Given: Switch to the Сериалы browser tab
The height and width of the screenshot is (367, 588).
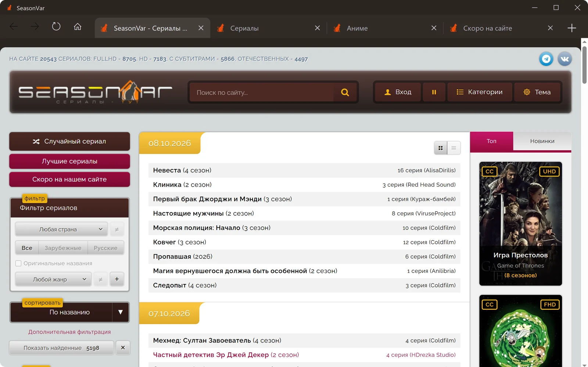Looking at the screenshot, I should pos(268,28).
